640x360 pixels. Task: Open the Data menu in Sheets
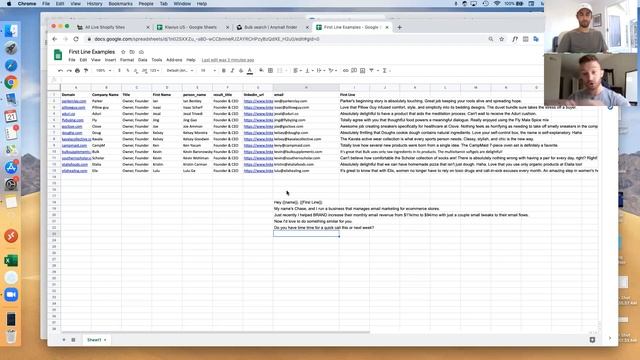142,60
